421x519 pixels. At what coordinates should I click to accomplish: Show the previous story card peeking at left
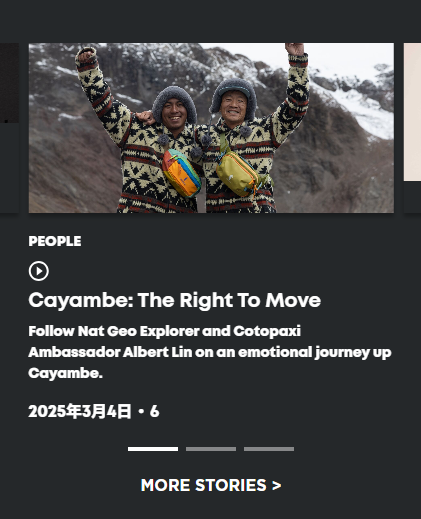pyautogui.click(x=9, y=83)
